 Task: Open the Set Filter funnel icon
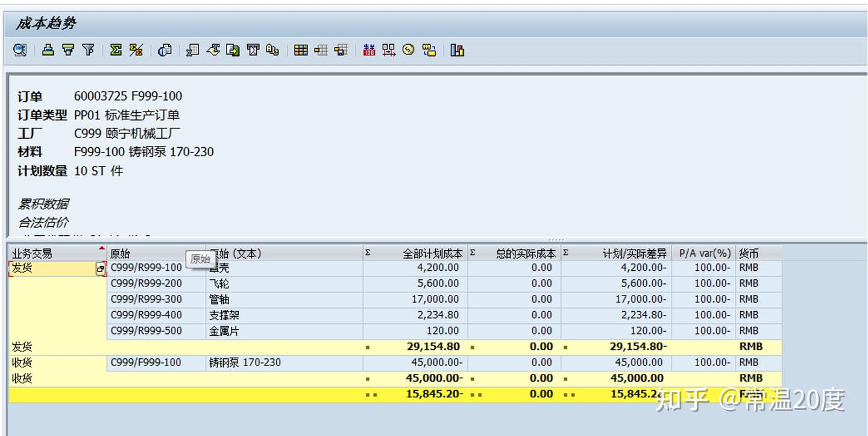click(89, 50)
